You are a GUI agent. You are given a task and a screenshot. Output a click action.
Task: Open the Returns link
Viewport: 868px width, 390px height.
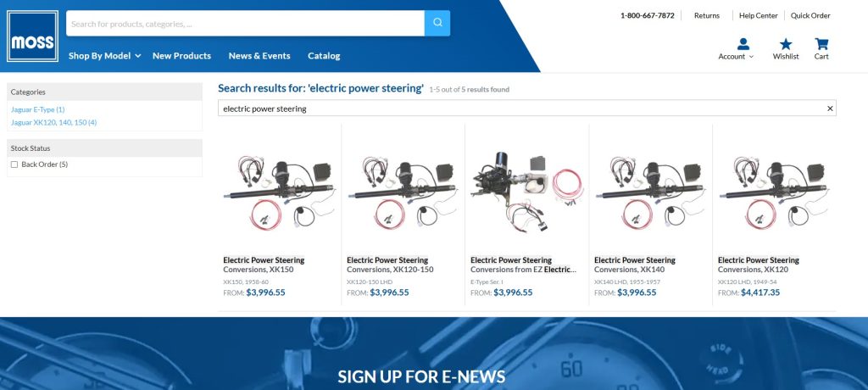tap(707, 15)
